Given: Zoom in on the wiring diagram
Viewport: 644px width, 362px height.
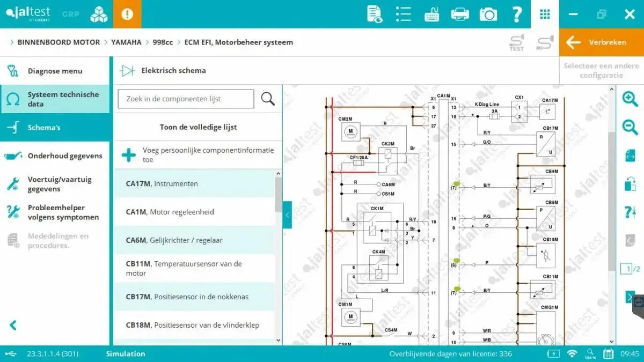Looking at the screenshot, I should tap(629, 99).
